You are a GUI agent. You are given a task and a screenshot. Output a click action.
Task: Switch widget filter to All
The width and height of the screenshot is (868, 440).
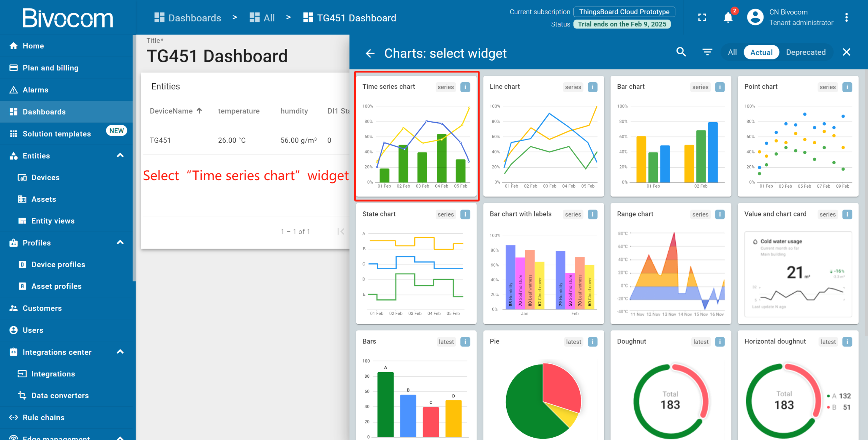[732, 52]
